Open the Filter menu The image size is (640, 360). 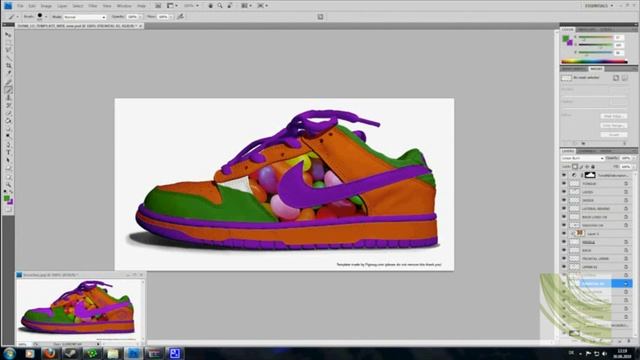[x=93, y=6]
